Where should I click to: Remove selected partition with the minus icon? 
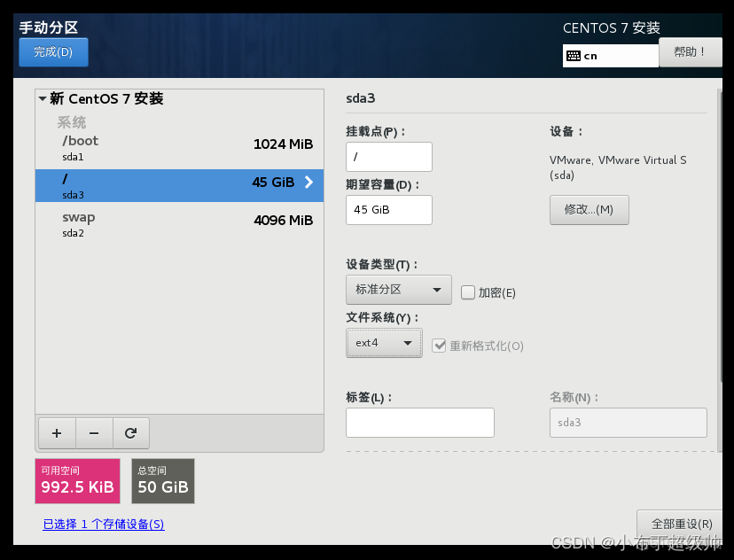[94, 433]
